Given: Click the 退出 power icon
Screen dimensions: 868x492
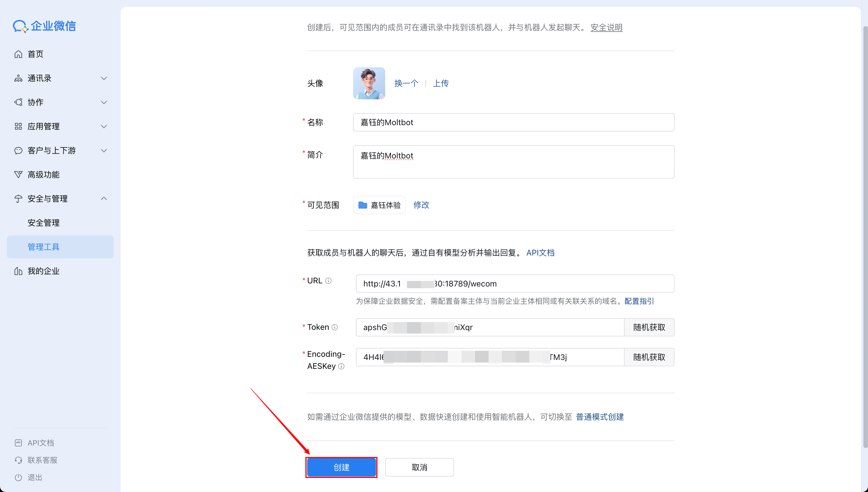Looking at the screenshot, I should [19, 477].
